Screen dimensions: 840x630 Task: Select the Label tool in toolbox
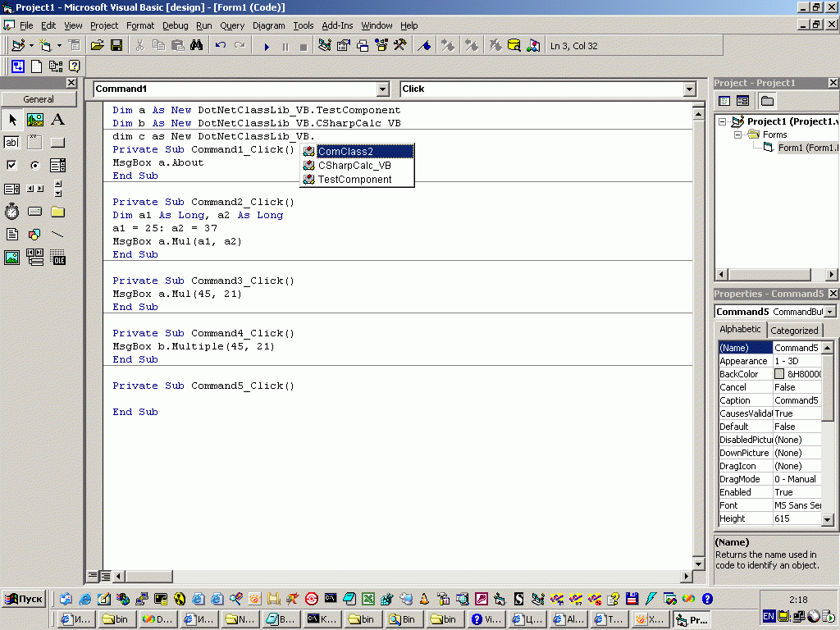(57, 120)
